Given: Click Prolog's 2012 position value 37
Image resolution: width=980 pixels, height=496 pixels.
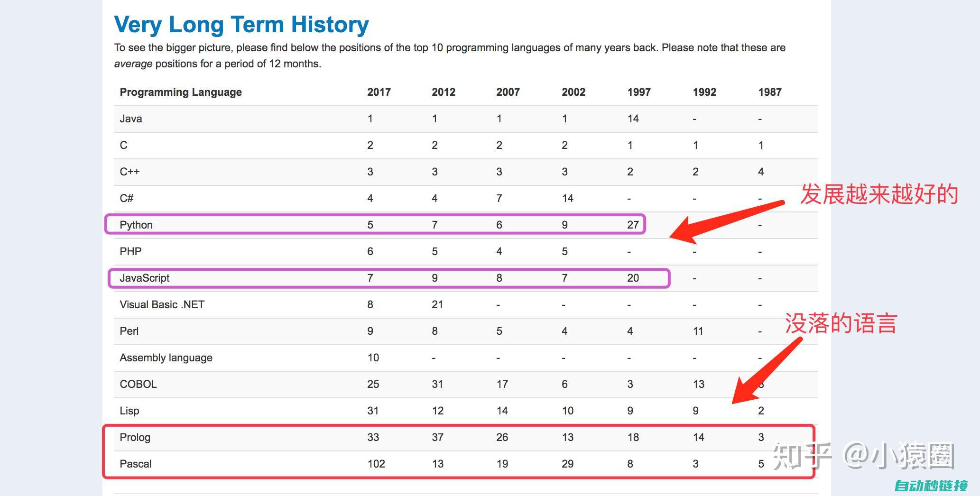Looking at the screenshot, I should pyautogui.click(x=438, y=437).
